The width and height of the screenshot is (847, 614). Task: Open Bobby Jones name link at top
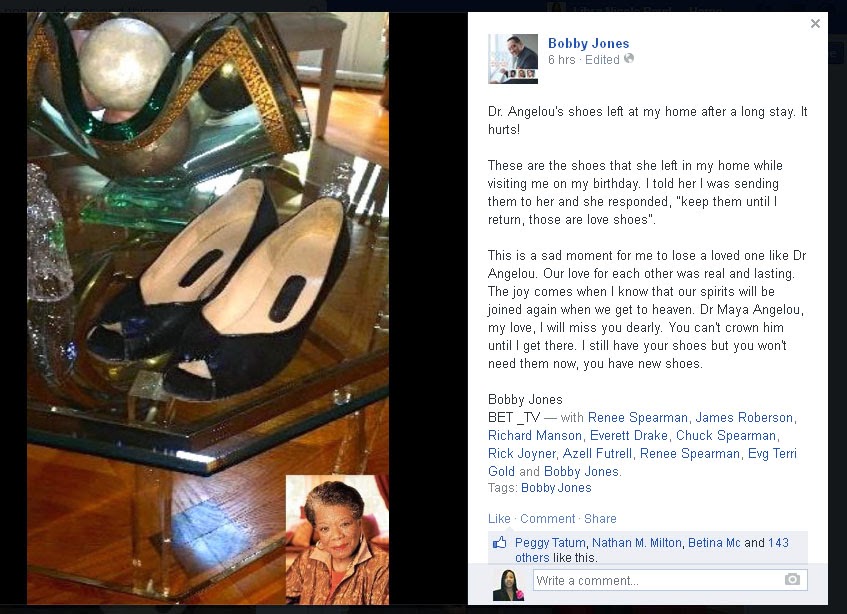[x=588, y=43]
